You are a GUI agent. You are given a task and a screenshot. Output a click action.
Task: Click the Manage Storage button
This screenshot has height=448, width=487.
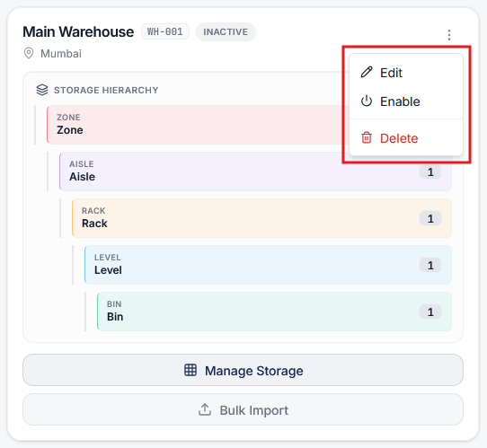coord(243,370)
